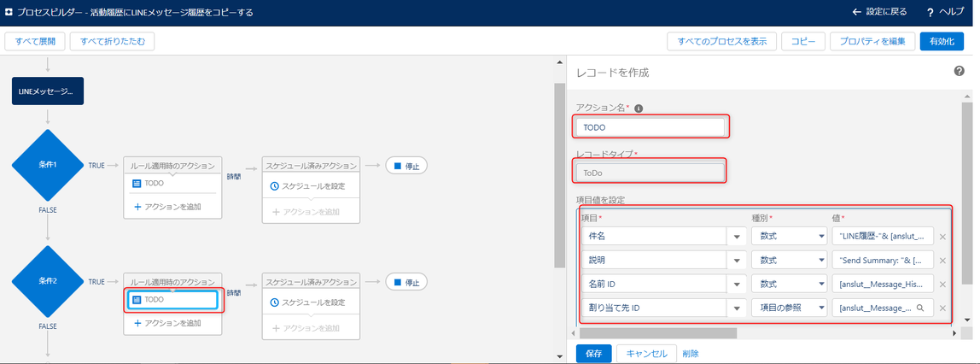Click clock icon in 条件1 スケジュールを設定
This screenshot has width=980, height=364.
275,186
